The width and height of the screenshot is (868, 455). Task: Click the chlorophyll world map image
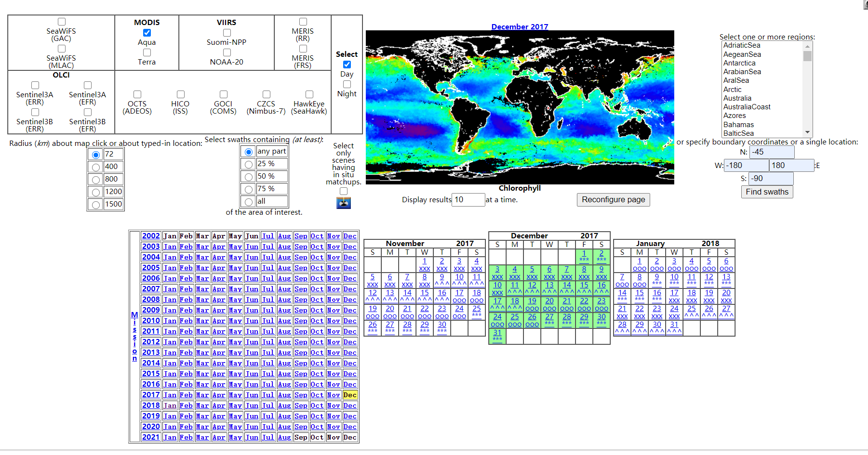pyautogui.click(x=520, y=107)
